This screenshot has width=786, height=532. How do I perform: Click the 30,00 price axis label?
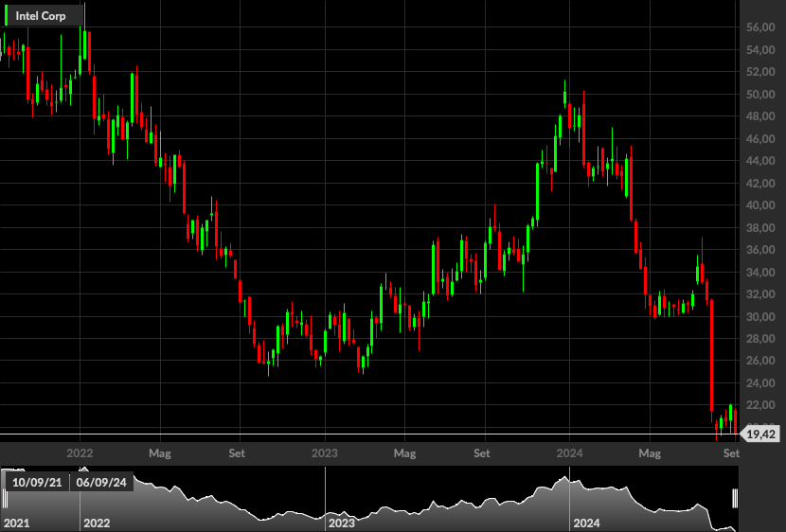760,316
